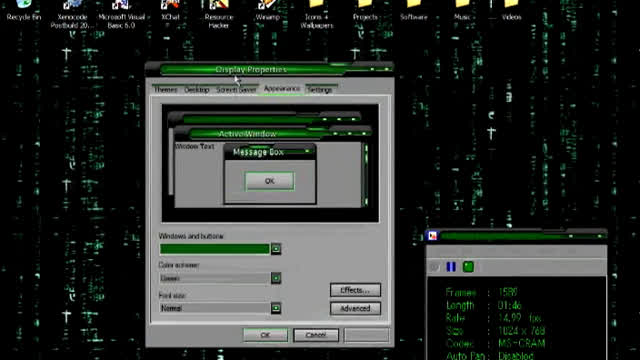This screenshot has height=360, width=640.
Task: Click the "Auto Pan" label in recorder
Action: click(466, 356)
